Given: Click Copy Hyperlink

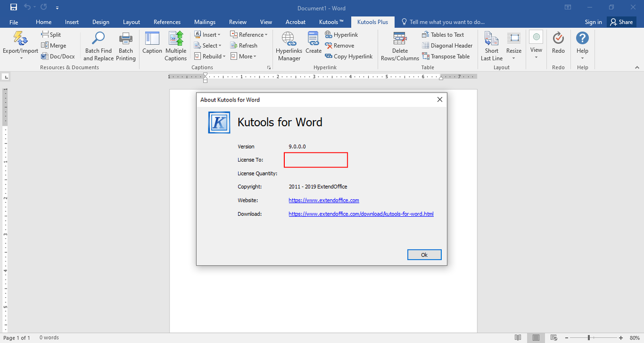Looking at the screenshot, I should point(349,56).
